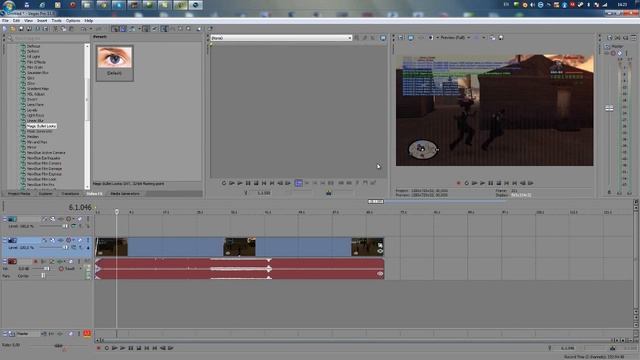Click the timeline playhead marker on the ruler

pyautogui.click(x=117, y=211)
